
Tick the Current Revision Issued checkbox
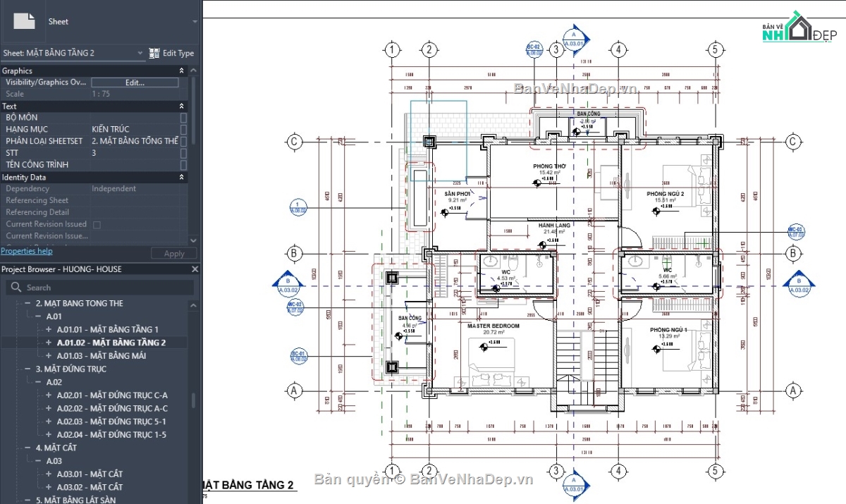pos(97,224)
